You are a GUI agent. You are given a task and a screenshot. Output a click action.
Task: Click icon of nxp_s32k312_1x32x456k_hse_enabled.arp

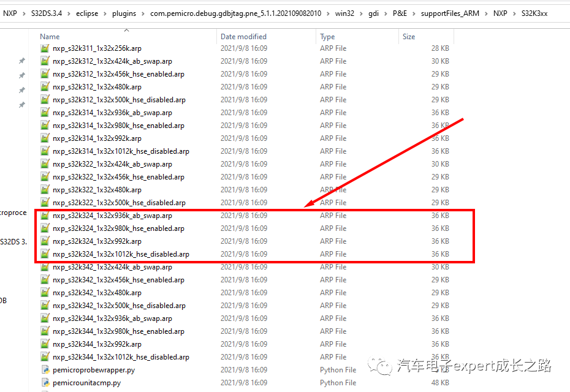coord(45,74)
